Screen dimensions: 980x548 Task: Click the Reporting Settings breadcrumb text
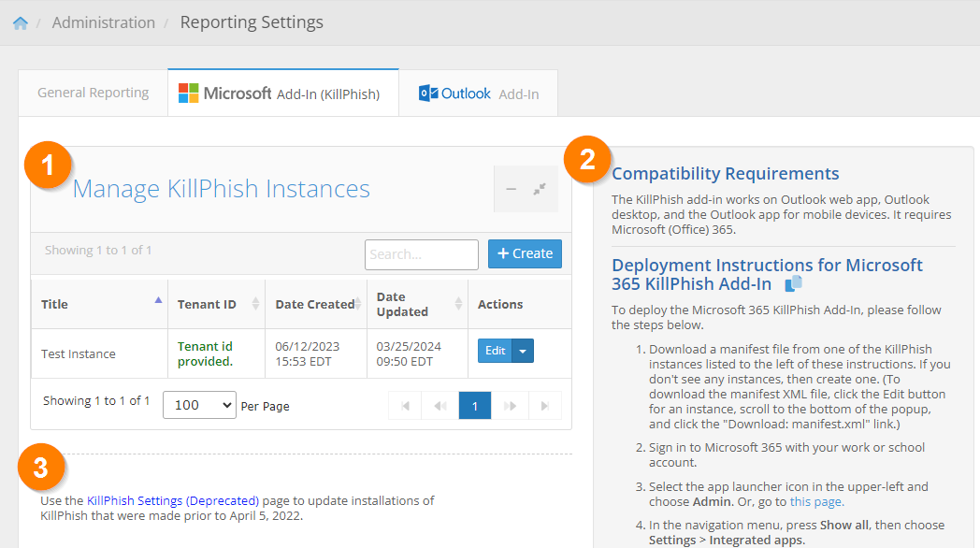(x=252, y=22)
